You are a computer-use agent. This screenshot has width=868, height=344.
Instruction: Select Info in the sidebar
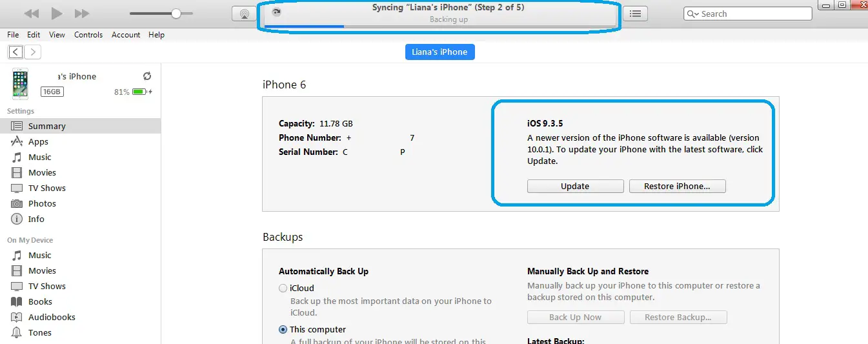click(36, 219)
